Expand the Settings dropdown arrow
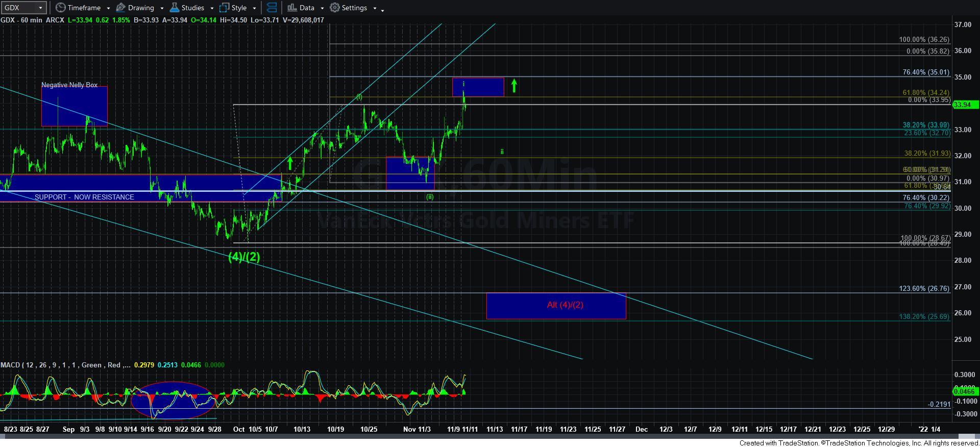980x447 pixels. (375, 8)
